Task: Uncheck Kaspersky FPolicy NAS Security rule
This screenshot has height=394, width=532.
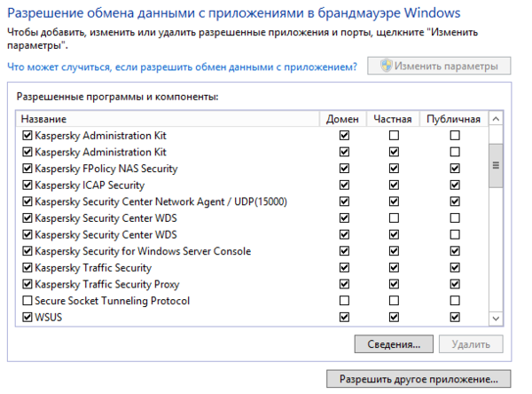Action: [27, 169]
